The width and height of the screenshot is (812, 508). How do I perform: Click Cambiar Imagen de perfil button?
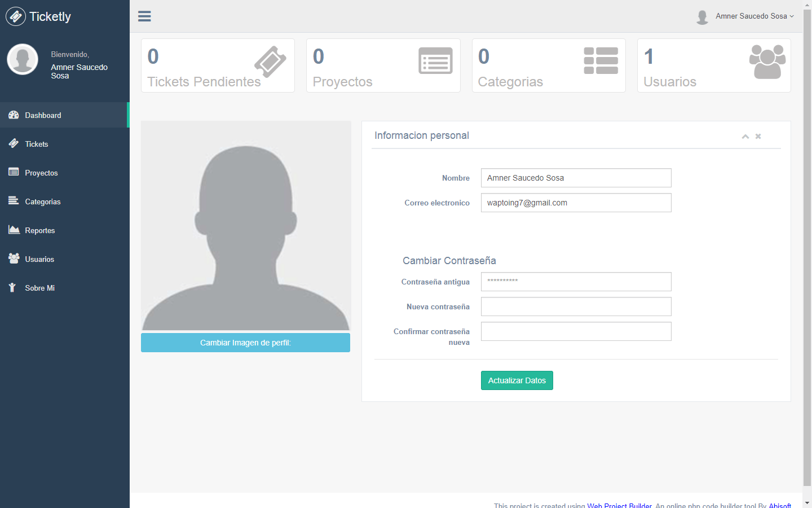[x=245, y=343]
